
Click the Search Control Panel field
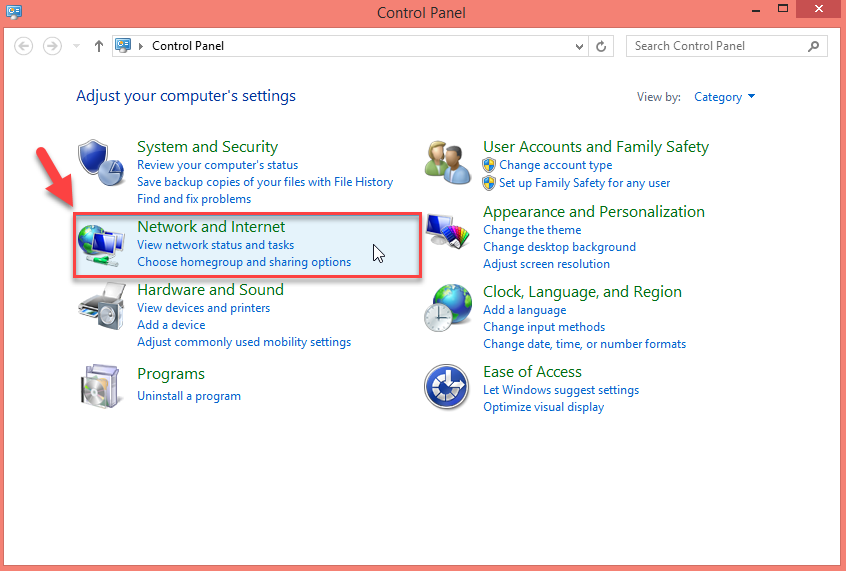[x=715, y=46]
